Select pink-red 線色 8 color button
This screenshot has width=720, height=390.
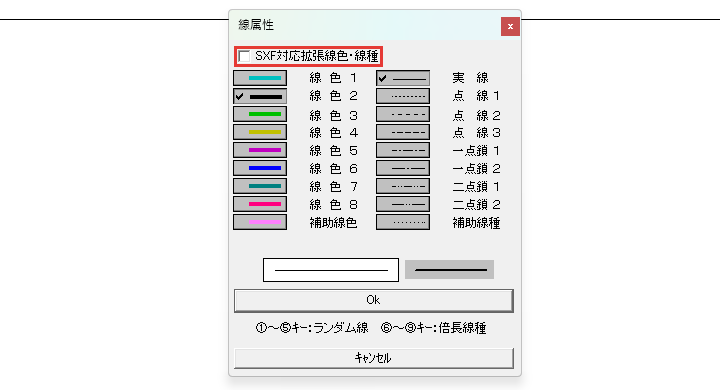click(x=260, y=204)
